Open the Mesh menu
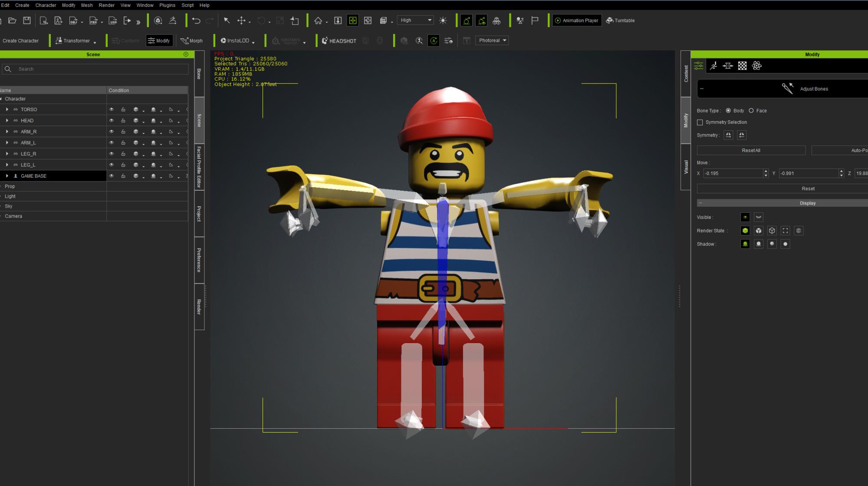The height and width of the screenshot is (486, 868). click(87, 5)
